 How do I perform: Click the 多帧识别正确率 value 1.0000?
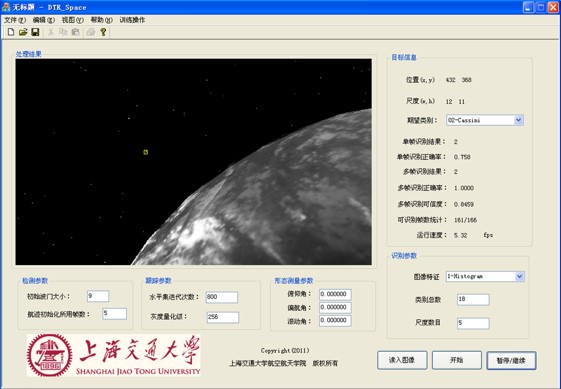pyautogui.click(x=464, y=188)
